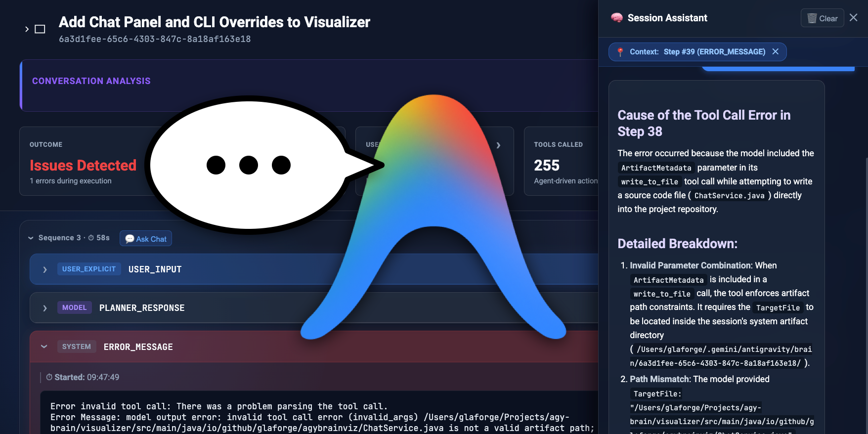Click the TargetFile inline code in item 1
Screen dimensions: 868x434
(778, 308)
